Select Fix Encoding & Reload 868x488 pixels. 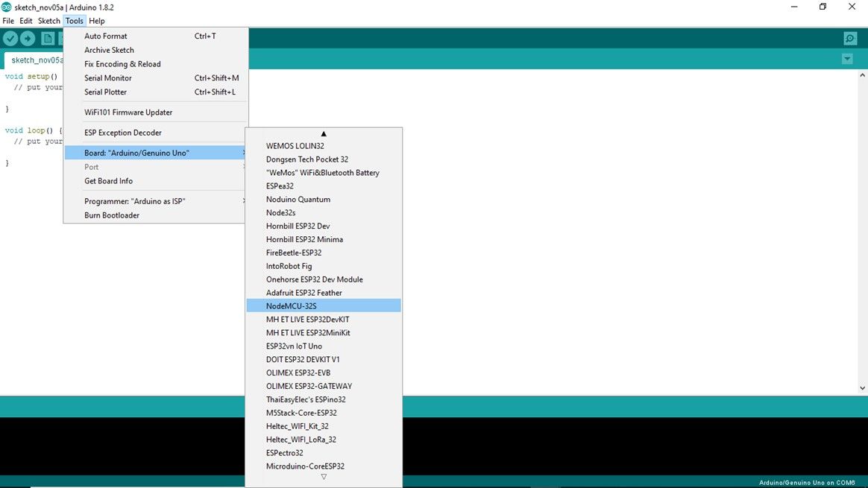coord(155,63)
